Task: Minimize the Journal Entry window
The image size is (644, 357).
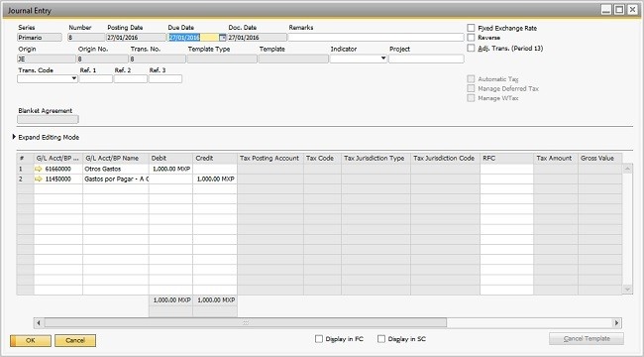Action: tap(606, 10)
